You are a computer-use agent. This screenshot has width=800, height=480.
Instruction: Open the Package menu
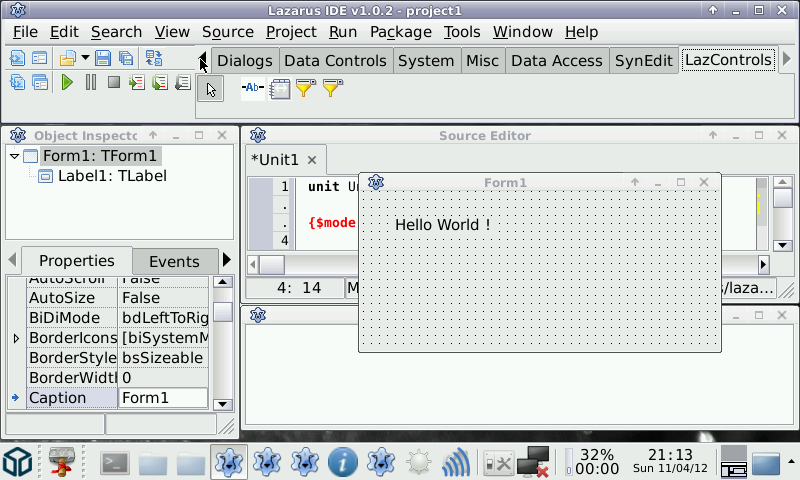click(401, 32)
